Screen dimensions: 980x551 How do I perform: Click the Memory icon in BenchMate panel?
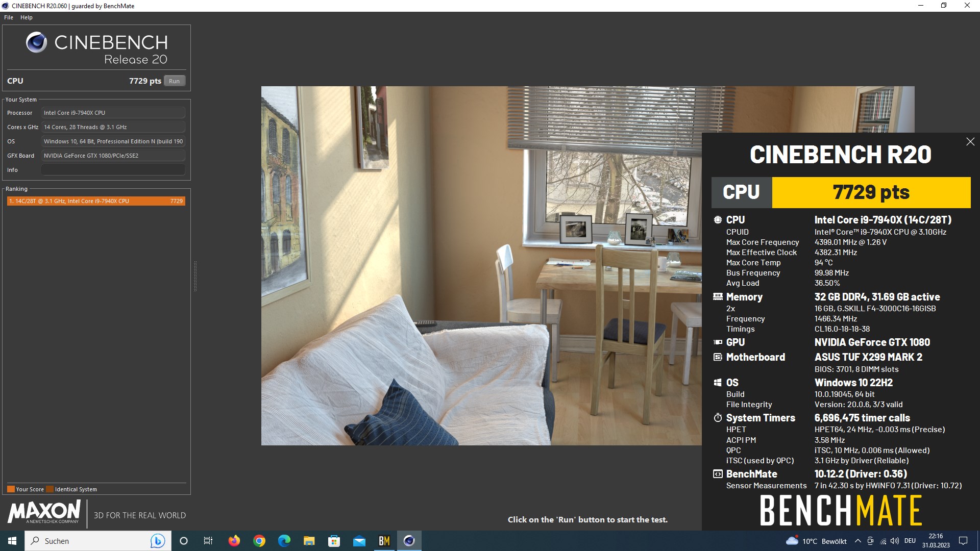[718, 296]
